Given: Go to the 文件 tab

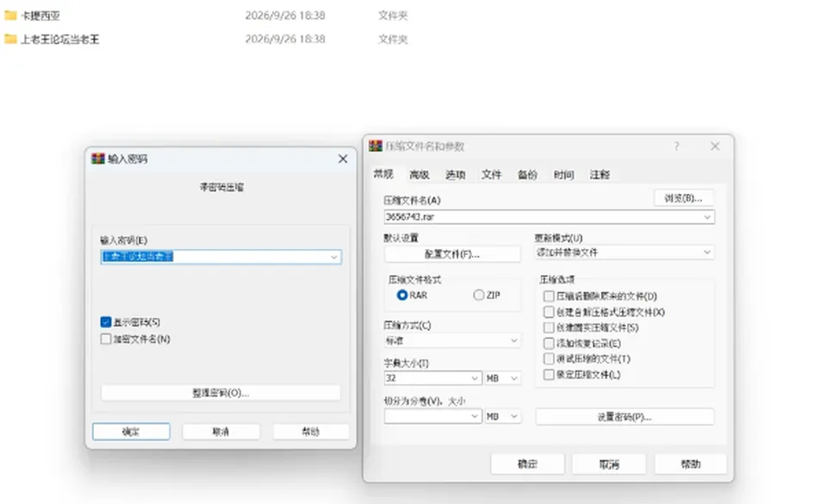Looking at the screenshot, I should 491,175.
